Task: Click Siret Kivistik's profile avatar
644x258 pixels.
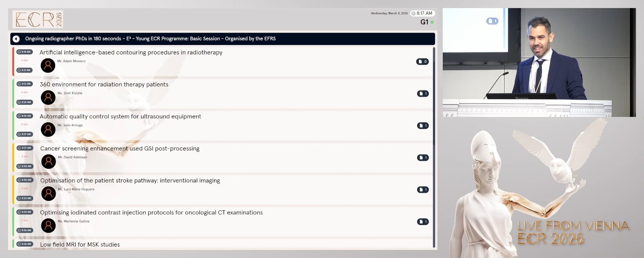Action: pos(48,97)
